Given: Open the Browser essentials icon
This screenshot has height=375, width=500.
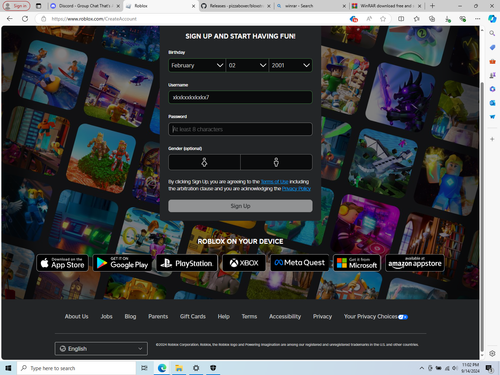Looking at the screenshot, I should pyautogui.click(x=462, y=19).
